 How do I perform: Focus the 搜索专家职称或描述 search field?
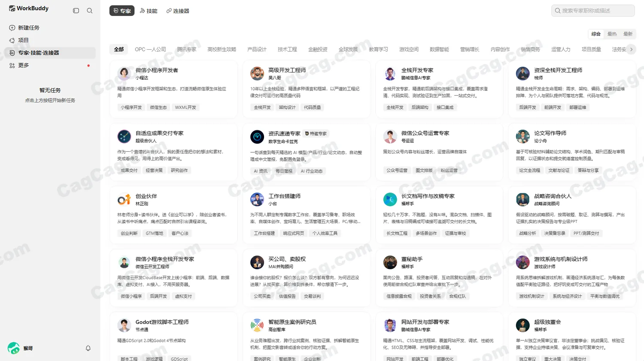[x=593, y=11]
